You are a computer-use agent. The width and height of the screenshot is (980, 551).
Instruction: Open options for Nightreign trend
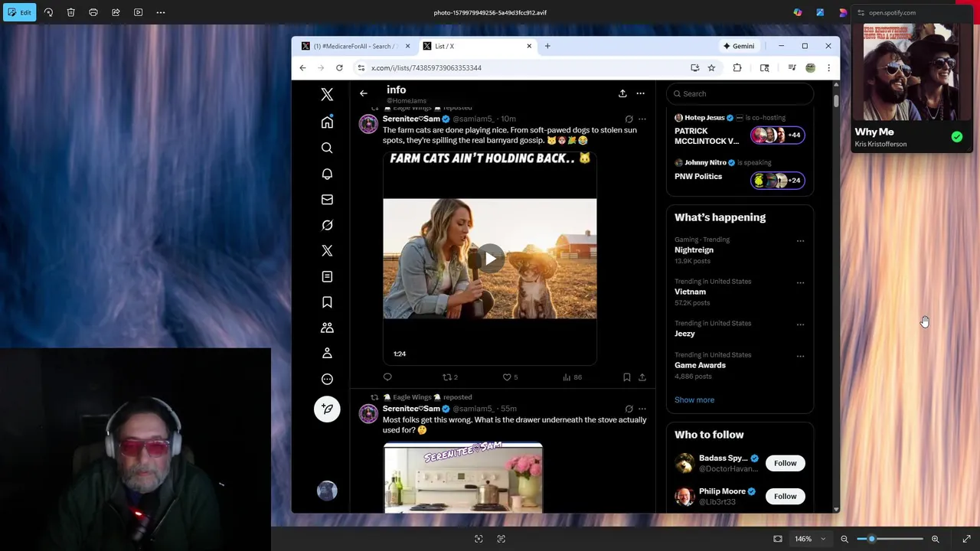(x=800, y=241)
